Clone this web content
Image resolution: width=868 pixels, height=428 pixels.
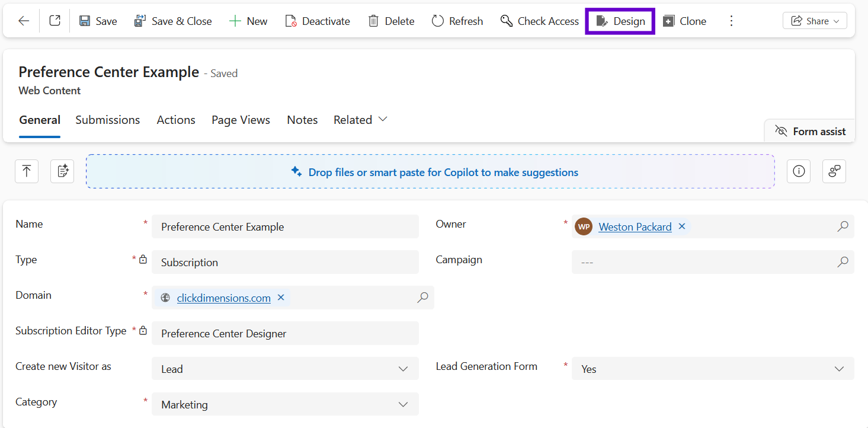pyautogui.click(x=685, y=21)
